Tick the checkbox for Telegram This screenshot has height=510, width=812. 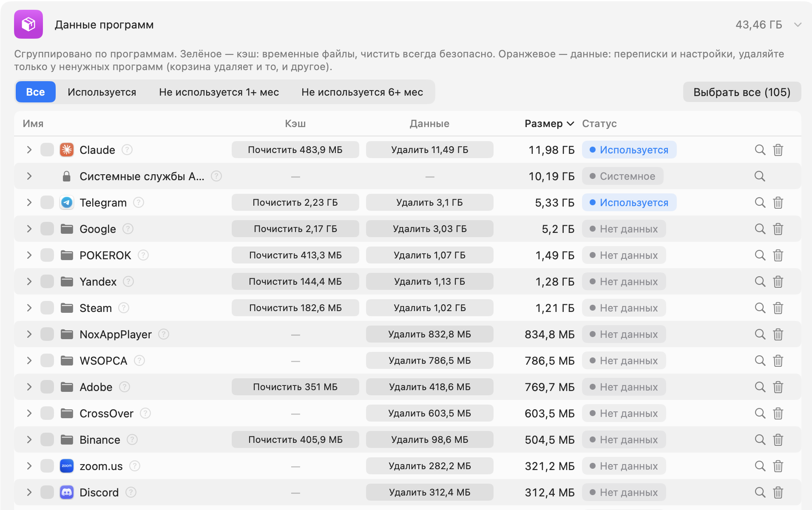(47, 203)
